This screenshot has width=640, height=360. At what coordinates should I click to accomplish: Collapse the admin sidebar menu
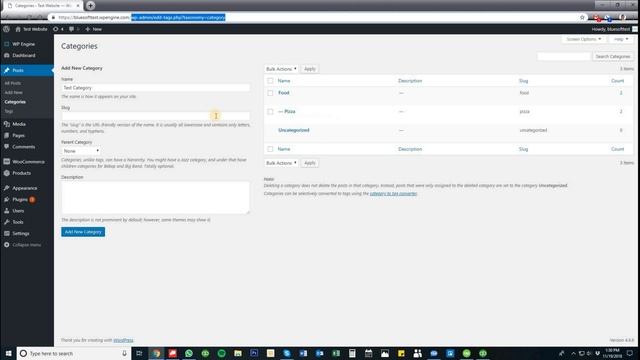22,245
